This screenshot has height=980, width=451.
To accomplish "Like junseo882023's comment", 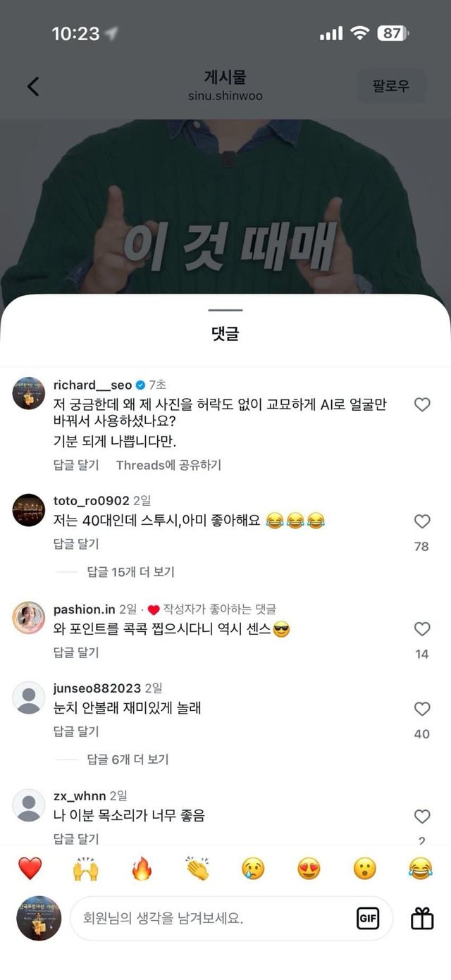I will click(x=422, y=709).
